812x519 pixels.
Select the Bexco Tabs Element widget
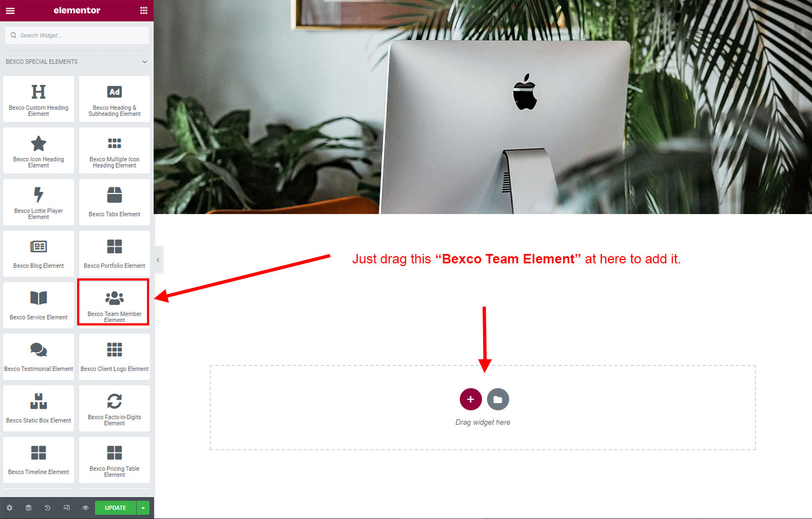tap(114, 202)
